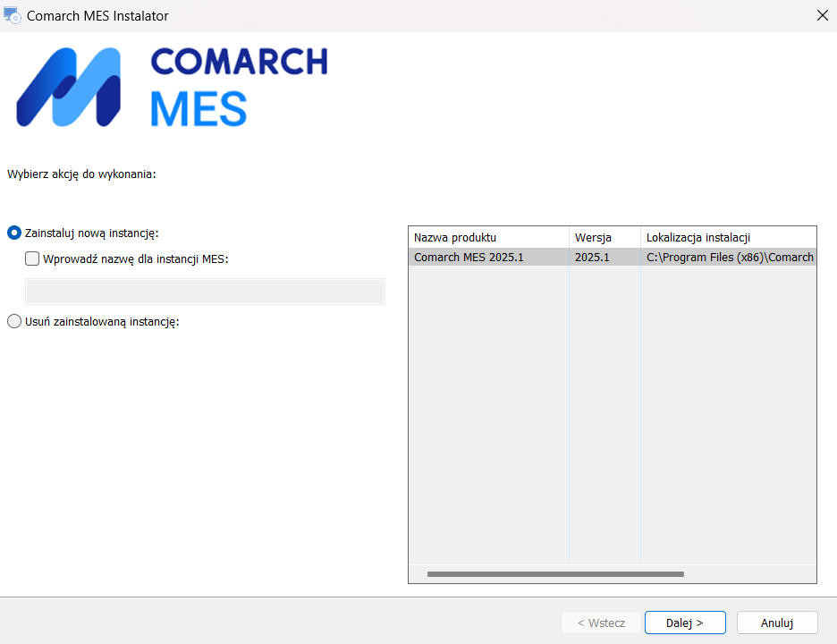The width and height of the screenshot is (837, 644).
Task: Click the blue M logo emblem
Action: 68,88
